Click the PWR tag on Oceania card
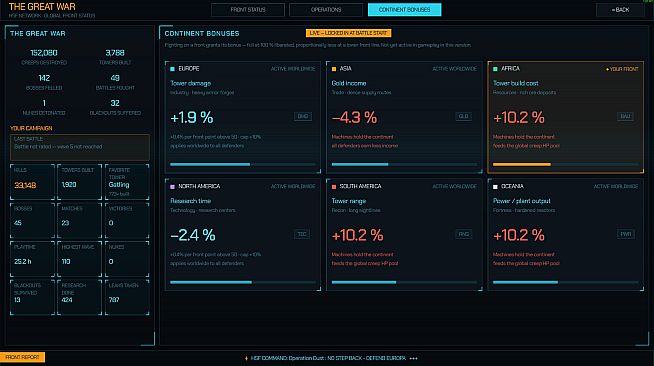 pos(626,234)
